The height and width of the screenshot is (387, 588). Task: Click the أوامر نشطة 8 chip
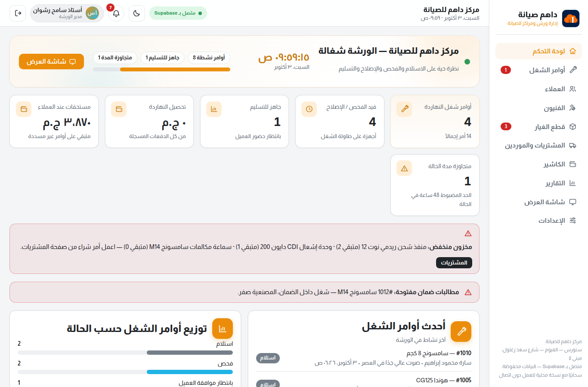point(209,58)
